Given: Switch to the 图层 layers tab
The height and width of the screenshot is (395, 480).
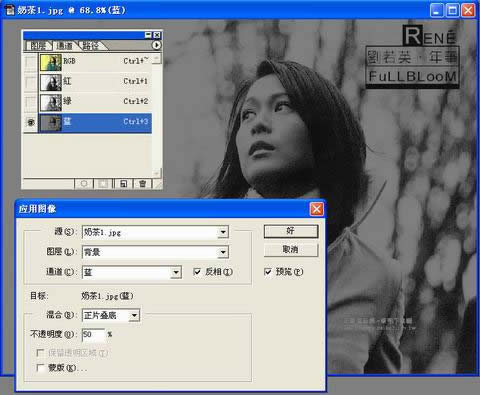Looking at the screenshot, I should point(38,46).
